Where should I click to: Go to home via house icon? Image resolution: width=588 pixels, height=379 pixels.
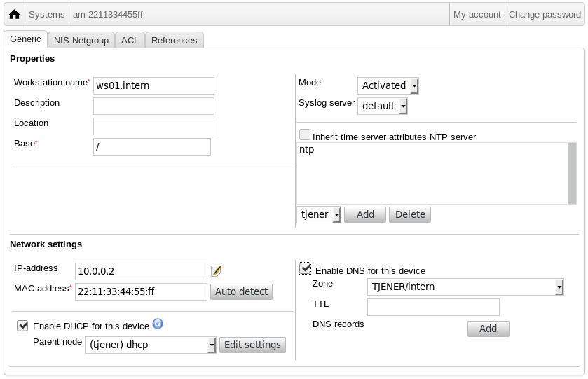[14, 14]
